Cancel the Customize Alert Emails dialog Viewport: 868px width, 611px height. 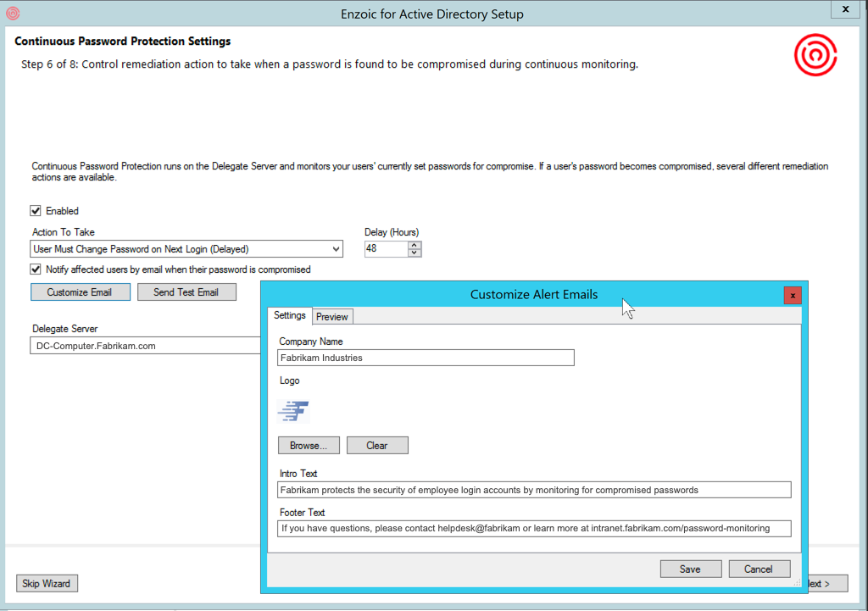[759, 569]
